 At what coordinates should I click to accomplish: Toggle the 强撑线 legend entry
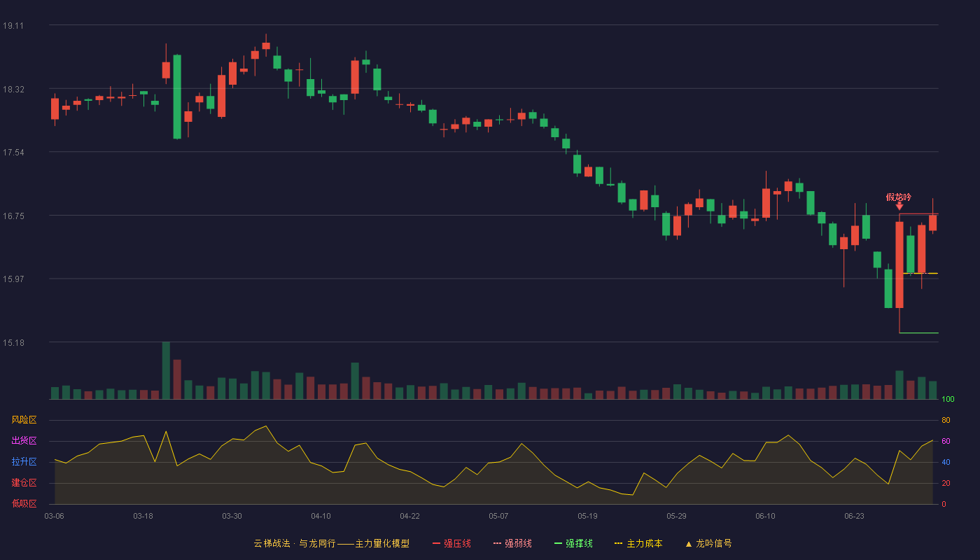tap(573, 543)
